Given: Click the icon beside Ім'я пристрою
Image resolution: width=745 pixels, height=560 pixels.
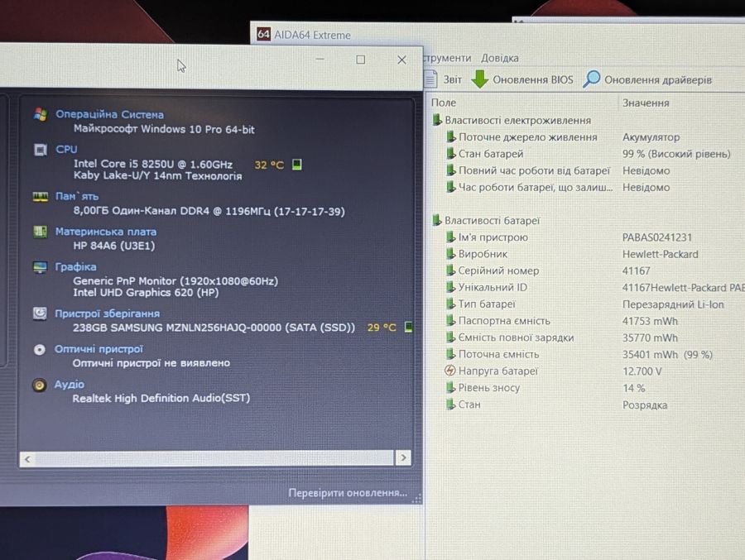Looking at the screenshot, I should click(450, 237).
